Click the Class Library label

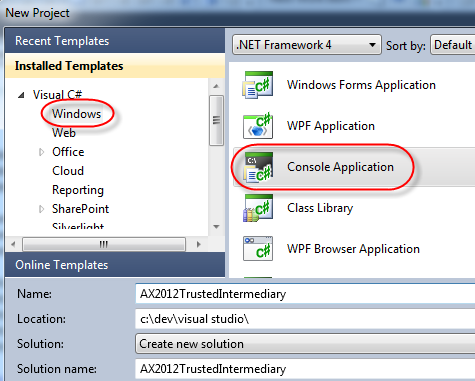click(320, 208)
